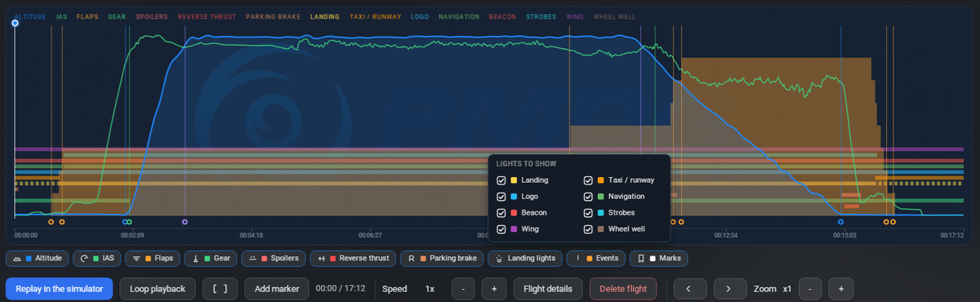Open Flight details
This screenshot has height=302, width=980.
coord(548,289)
